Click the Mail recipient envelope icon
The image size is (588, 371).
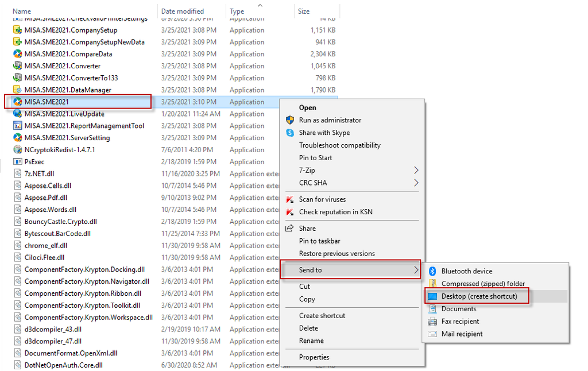(x=432, y=334)
